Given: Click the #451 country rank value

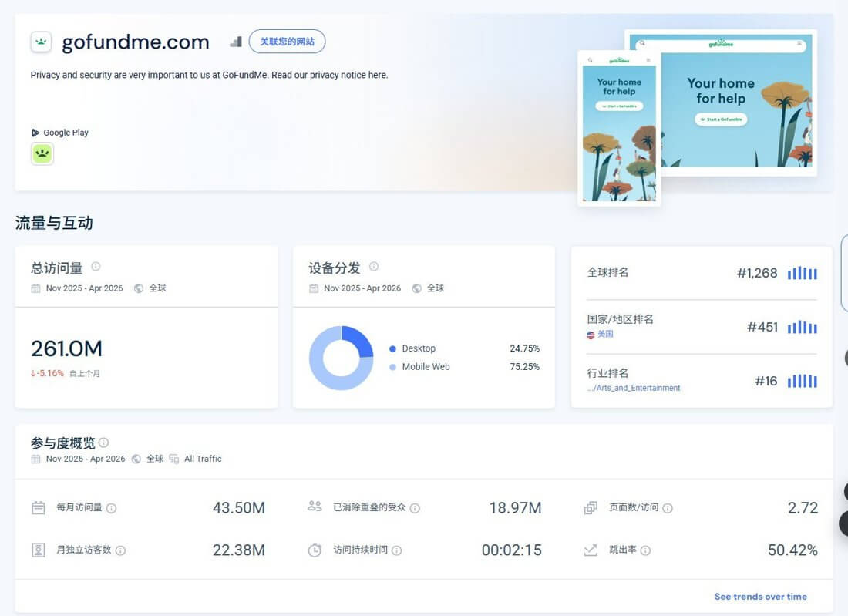Looking at the screenshot, I should [x=762, y=327].
